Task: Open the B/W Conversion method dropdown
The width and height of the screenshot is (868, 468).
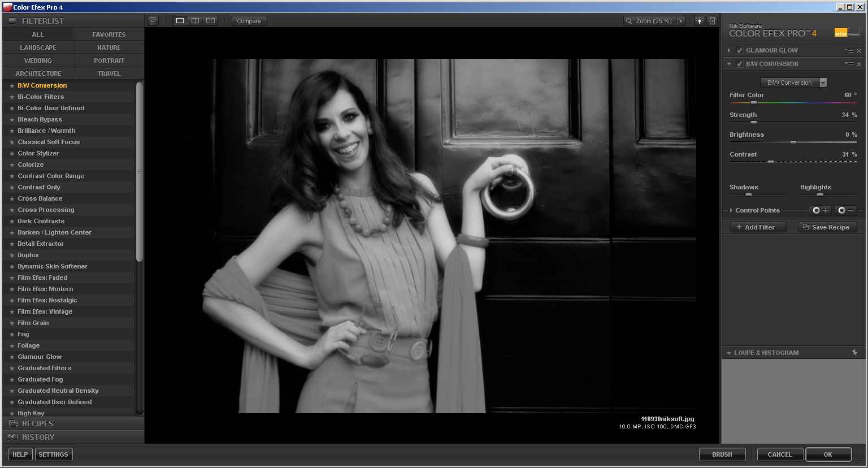Action: [793, 83]
